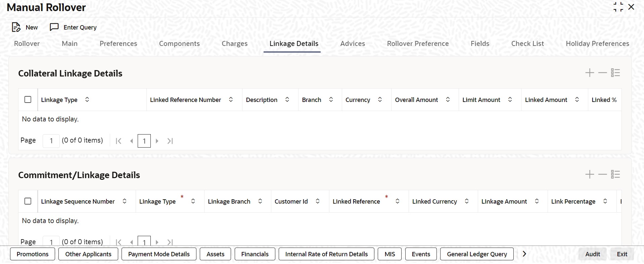Open the Rollover Preference tab
This screenshot has height=264, width=644.
(418, 44)
